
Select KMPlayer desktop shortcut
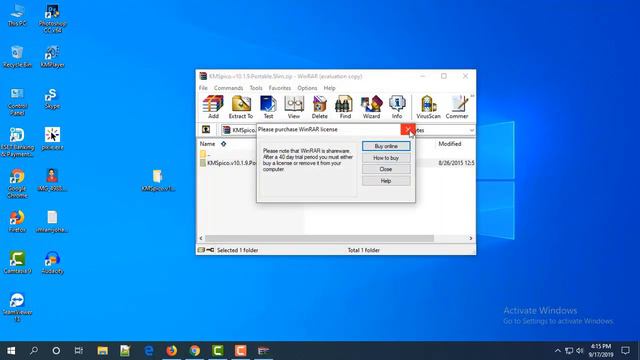(52, 57)
